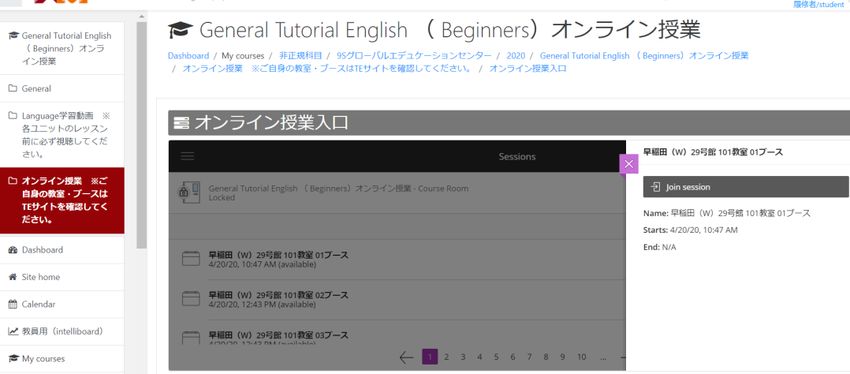This screenshot has width=850, height=374.
Task: Click graduation cap icon beside page title
Action: tap(181, 30)
